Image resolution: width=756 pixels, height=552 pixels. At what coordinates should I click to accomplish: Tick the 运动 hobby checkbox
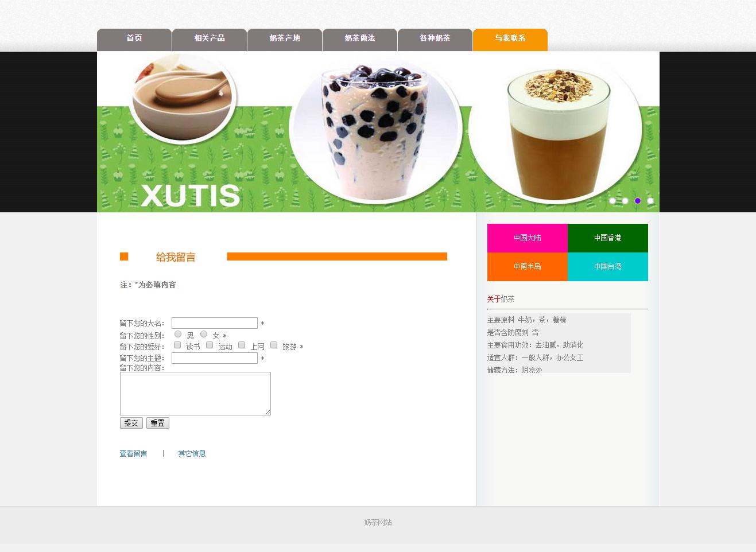click(210, 345)
